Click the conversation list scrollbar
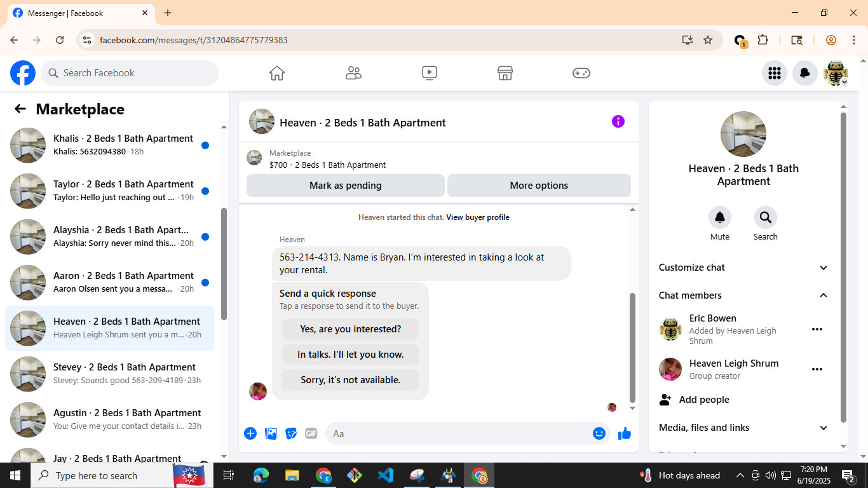This screenshot has width=868, height=488. coord(224,264)
